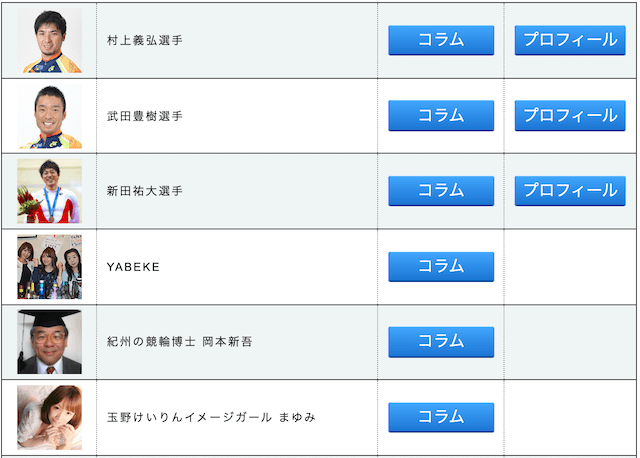
Task: Select the 岡本新吾 graduation cap photo
Action: [49, 342]
